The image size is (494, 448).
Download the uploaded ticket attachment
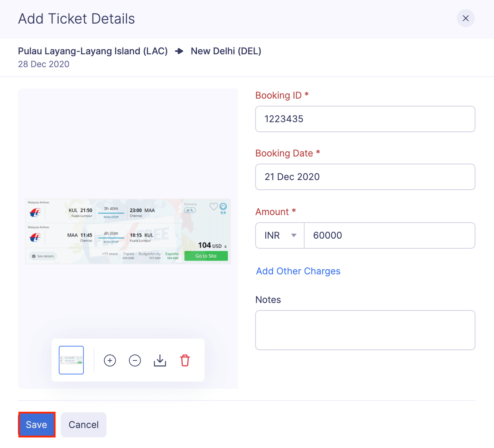point(160,360)
